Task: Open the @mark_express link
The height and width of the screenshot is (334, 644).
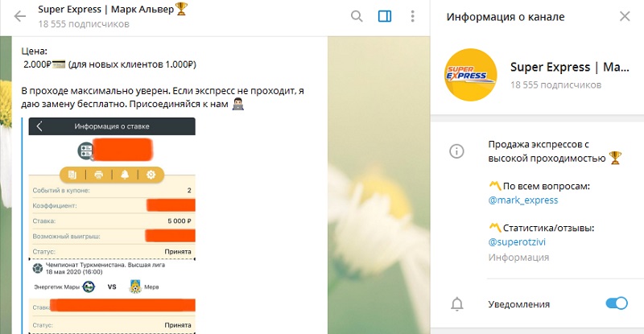Action: [522, 200]
